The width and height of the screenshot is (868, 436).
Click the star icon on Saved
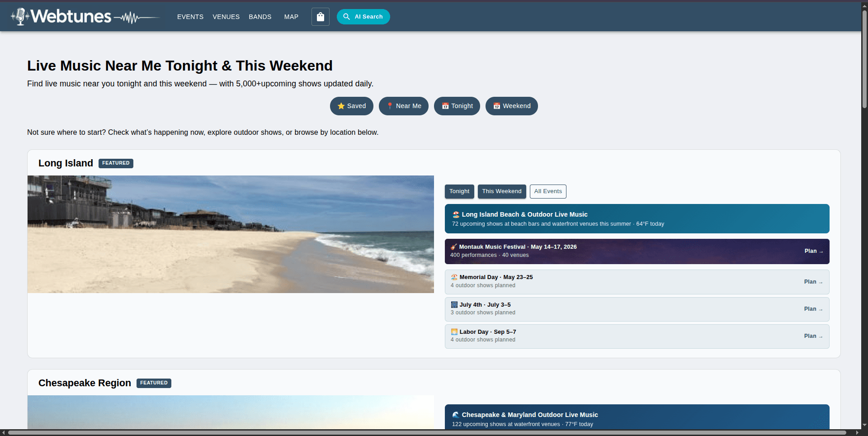[x=341, y=106]
